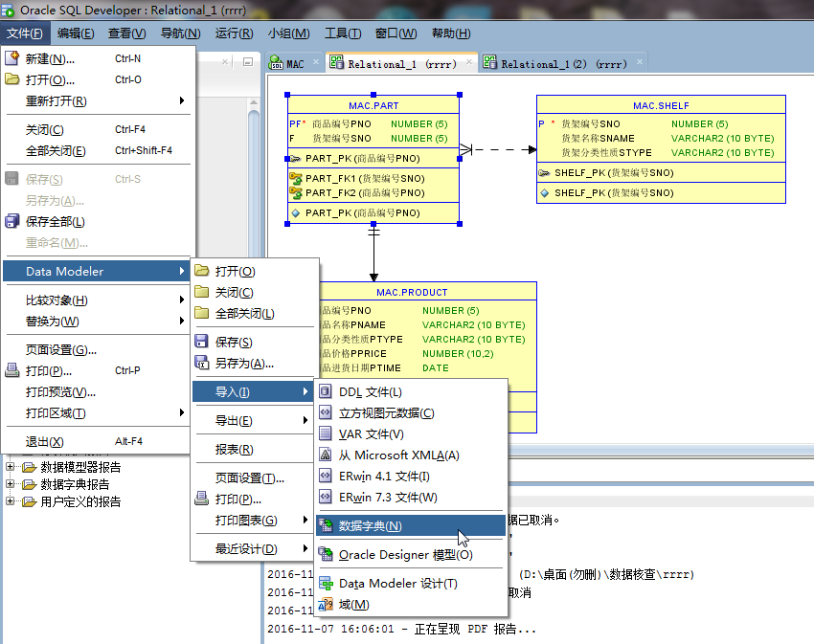This screenshot has width=814, height=644.
Task: Open the 窗口(W) menu
Action: [396, 33]
